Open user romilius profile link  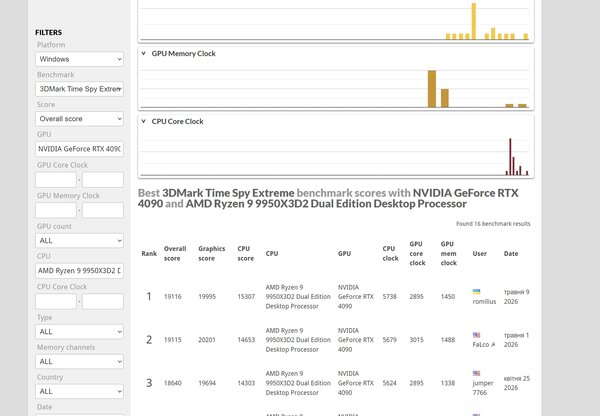coord(484,302)
